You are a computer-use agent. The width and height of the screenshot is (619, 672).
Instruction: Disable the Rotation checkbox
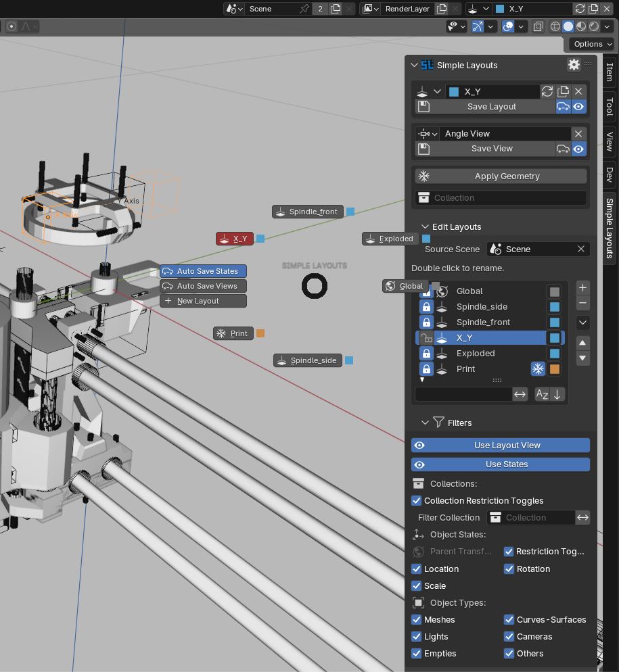pyautogui.click(x=509, y=569)
